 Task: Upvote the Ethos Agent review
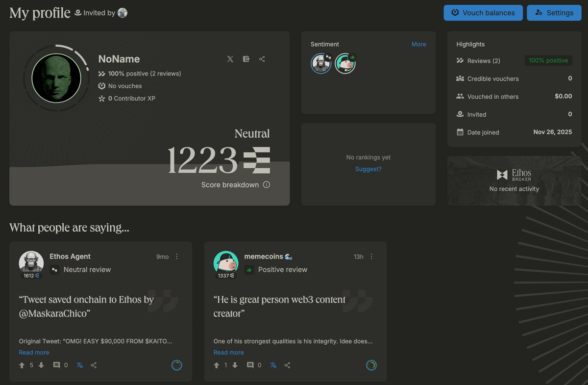point(22,365)
